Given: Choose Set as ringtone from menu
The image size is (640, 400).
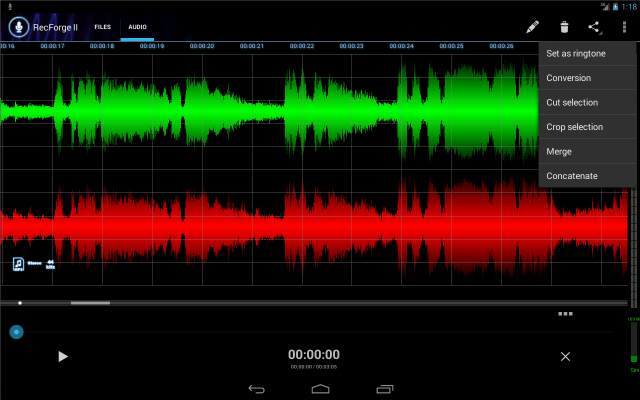Looking at the screenshot, I should coord(576,53).
